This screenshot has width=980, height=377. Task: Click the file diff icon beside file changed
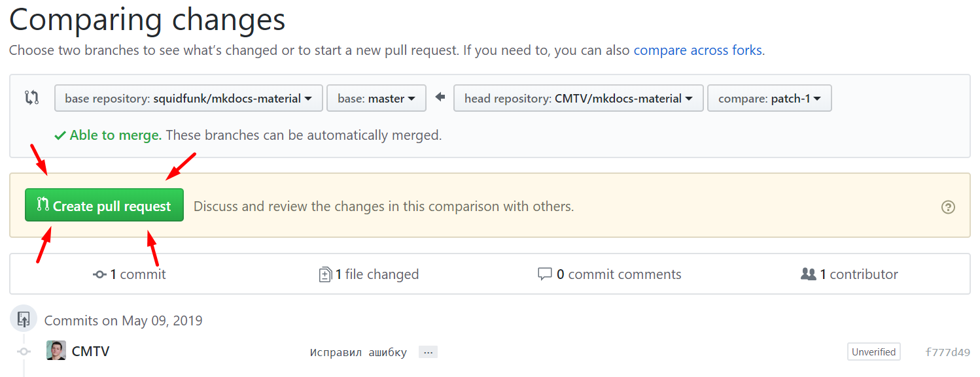click(x=324, y=275)
